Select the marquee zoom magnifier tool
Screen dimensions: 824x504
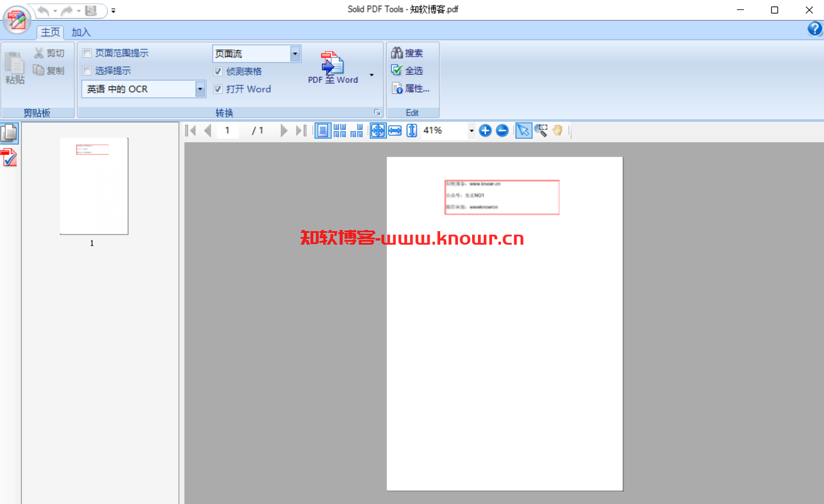(541, 131)
